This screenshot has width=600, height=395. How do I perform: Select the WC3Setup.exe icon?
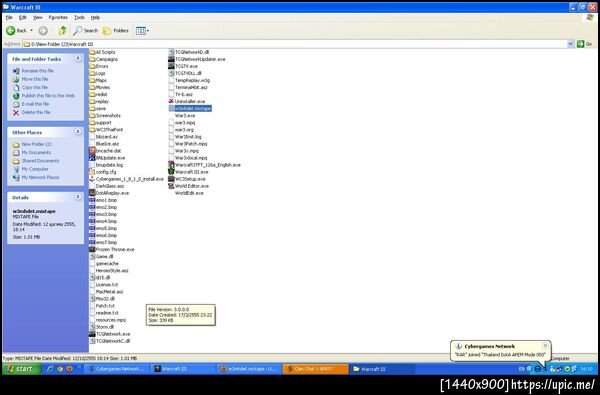171,179
